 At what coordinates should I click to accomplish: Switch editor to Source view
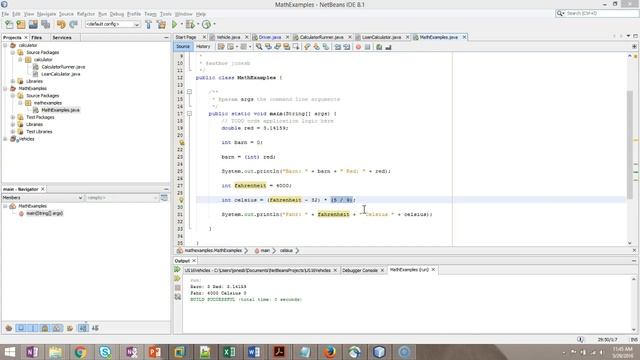(x=183, y=47)
